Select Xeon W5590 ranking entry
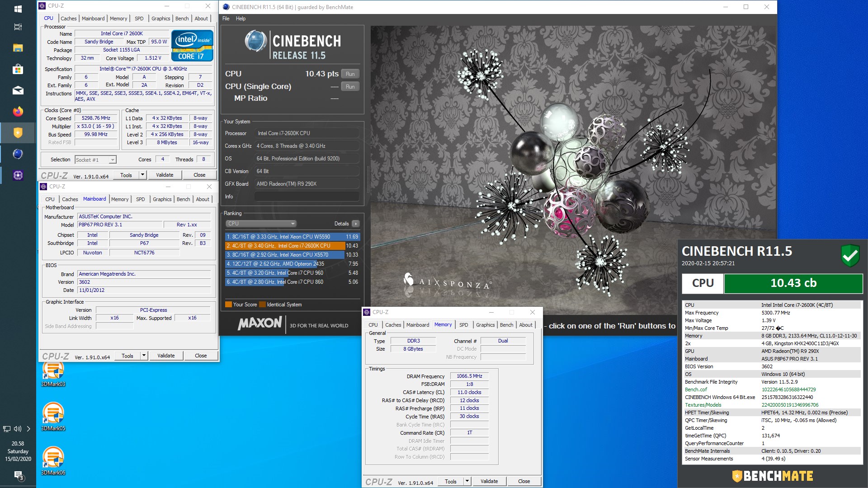The image size is (868, 488). [292, 237]
